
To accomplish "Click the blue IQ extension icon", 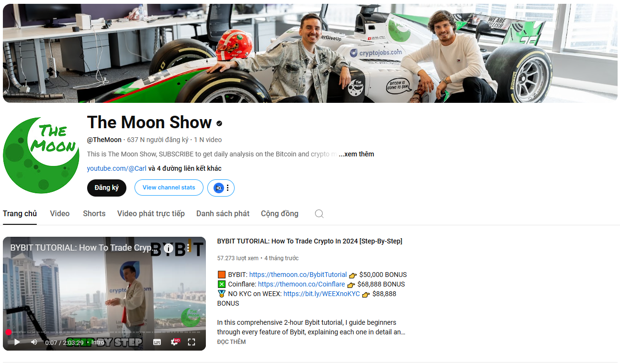I will pos(219,188).
